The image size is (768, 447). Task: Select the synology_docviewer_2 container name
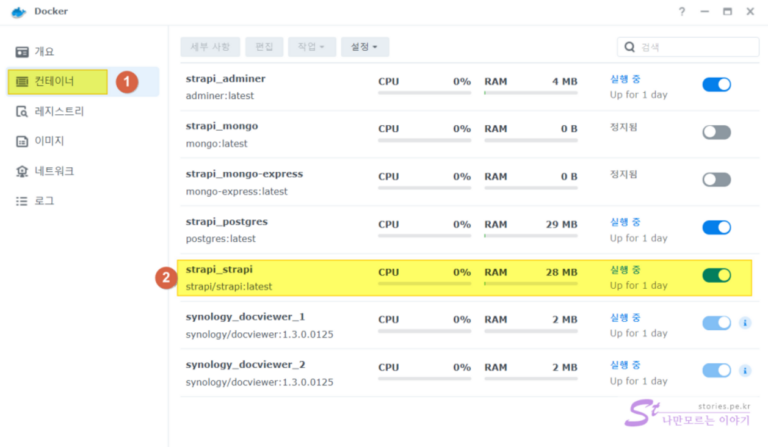pyautogui.click(x=245, y=365)
